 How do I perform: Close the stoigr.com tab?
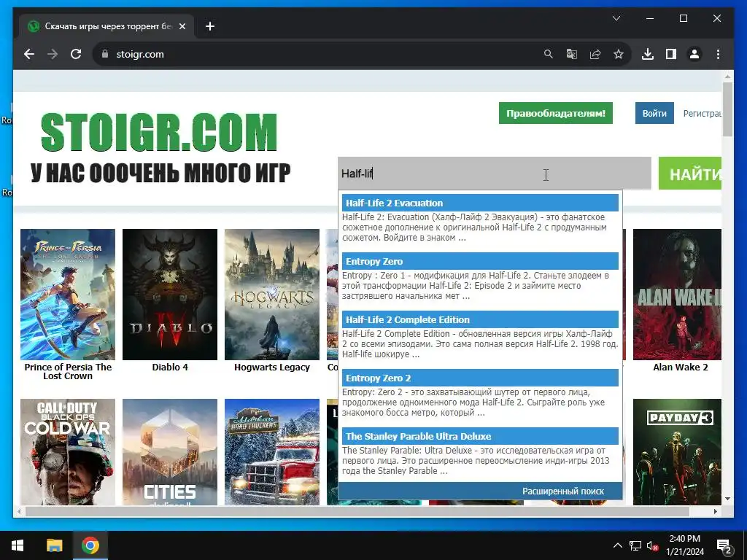pyautogui.click(x=182, y=26)
